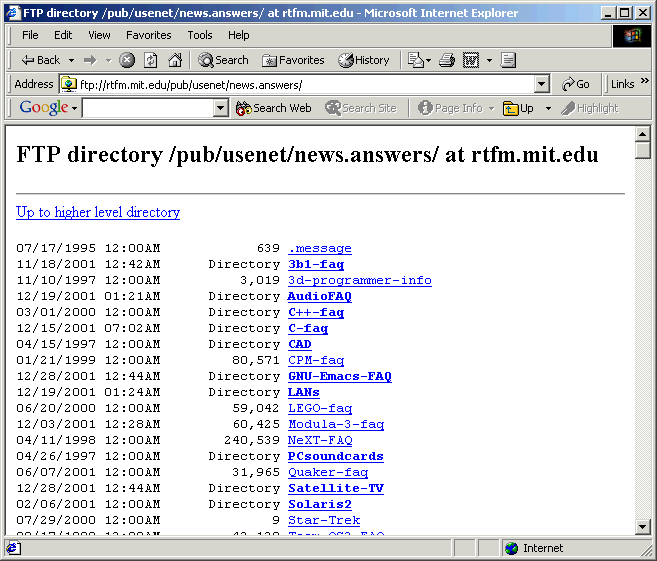The height and width of the screenshot is (561, 657).
Task: Open the LEGO-faq file link
Action: [x=320, y=408]
